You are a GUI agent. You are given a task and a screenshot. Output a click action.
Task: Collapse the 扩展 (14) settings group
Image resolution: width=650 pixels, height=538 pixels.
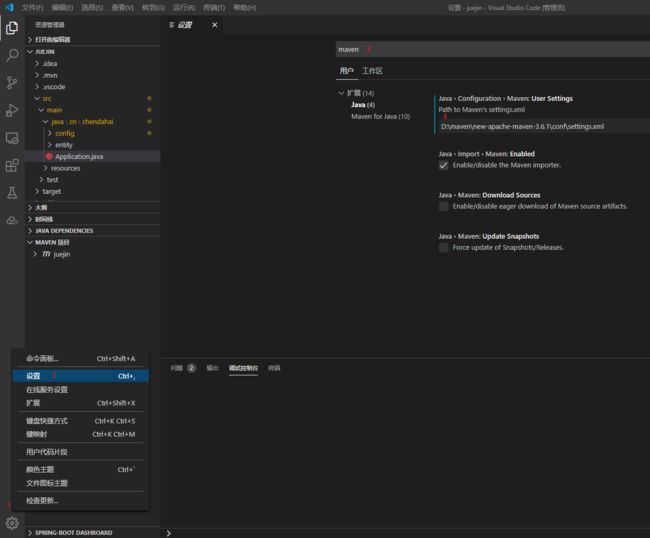tap(341, 93)
